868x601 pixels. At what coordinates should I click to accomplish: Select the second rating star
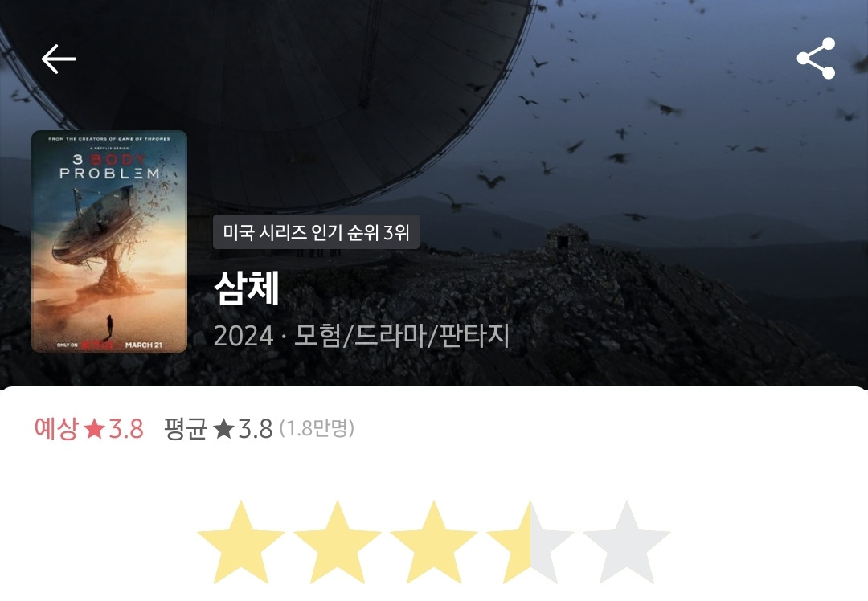click(337, 542)
